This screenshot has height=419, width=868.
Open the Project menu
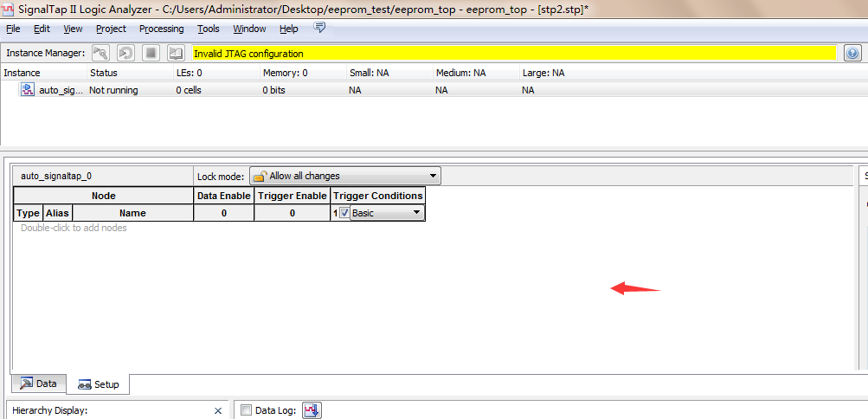112,29
